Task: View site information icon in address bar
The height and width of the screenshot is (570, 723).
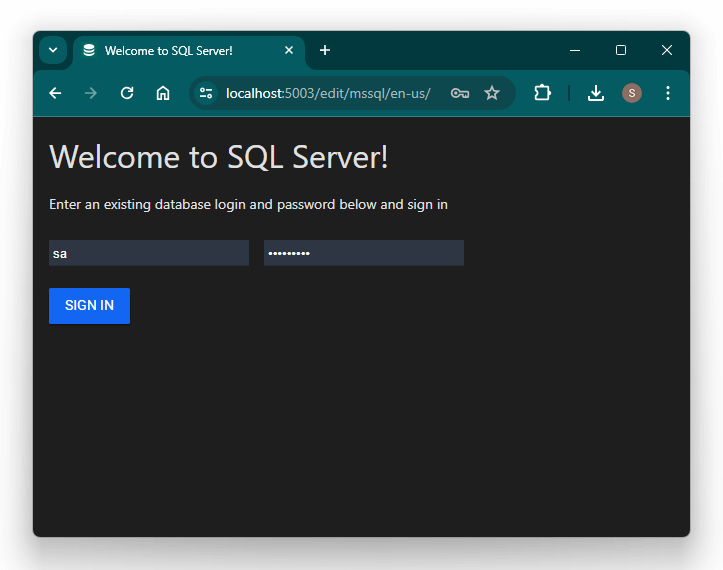Action: 206,93
